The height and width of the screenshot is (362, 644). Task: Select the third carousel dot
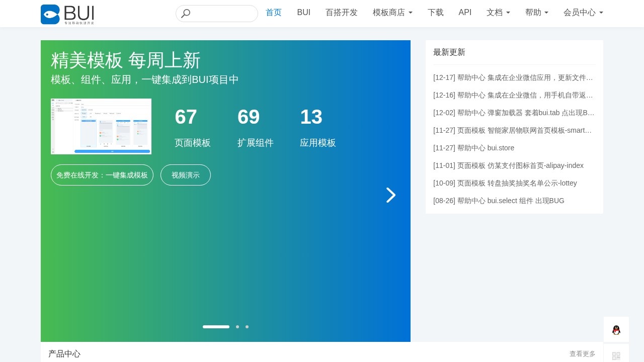[x=247, y=327]
